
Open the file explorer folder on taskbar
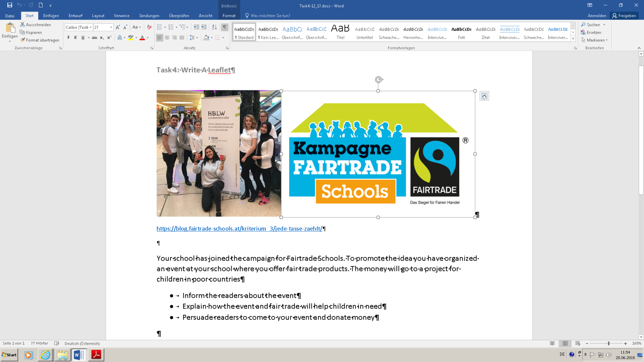pyautogui.click(x=62, y=355)
